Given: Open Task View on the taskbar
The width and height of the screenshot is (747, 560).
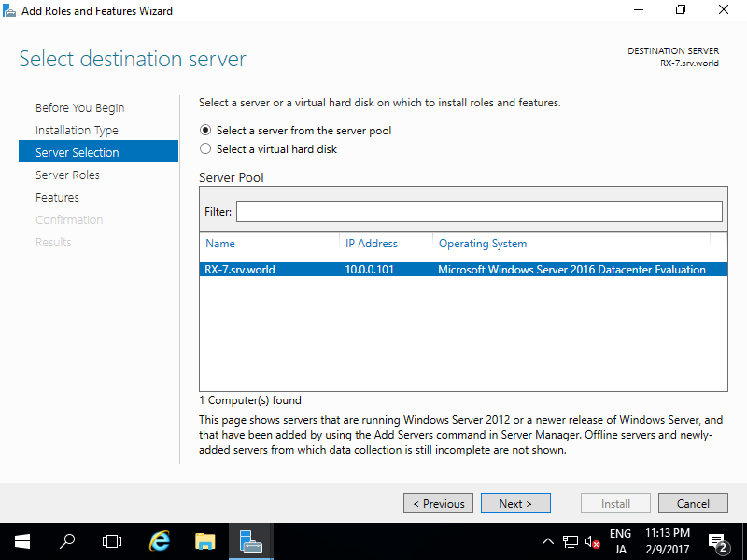Looking at the screenshot, I should [112, 541].
